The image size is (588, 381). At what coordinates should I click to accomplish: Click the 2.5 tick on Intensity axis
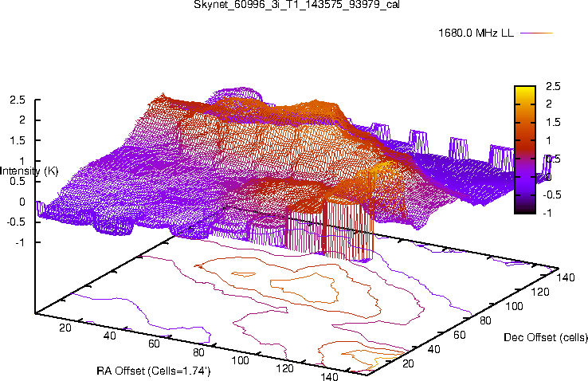(x=18, y=100)
